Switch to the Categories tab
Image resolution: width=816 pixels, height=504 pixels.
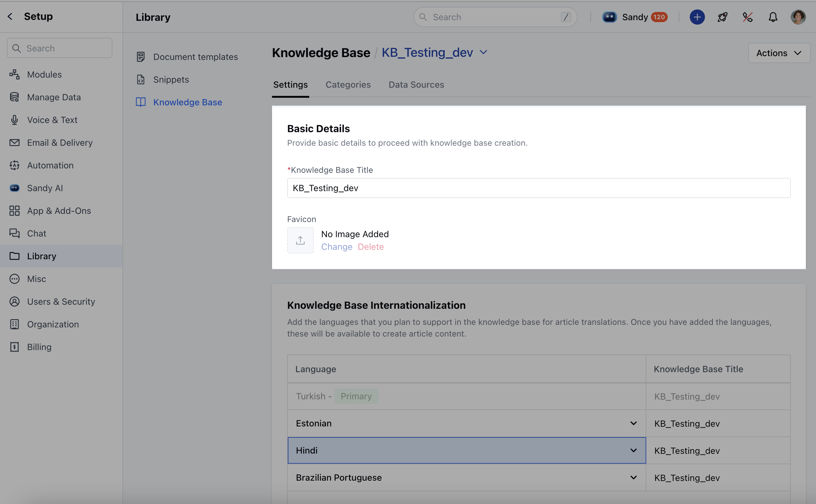[x=348, y=85]
